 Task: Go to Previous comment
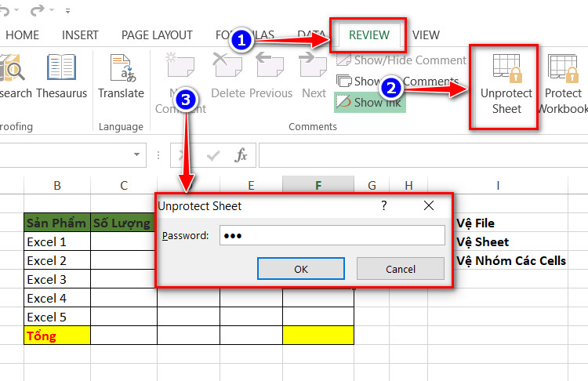click(x=270, y=77)
